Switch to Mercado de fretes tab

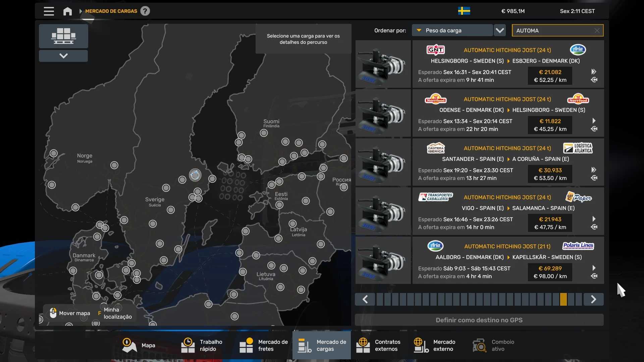coord(264,345)
